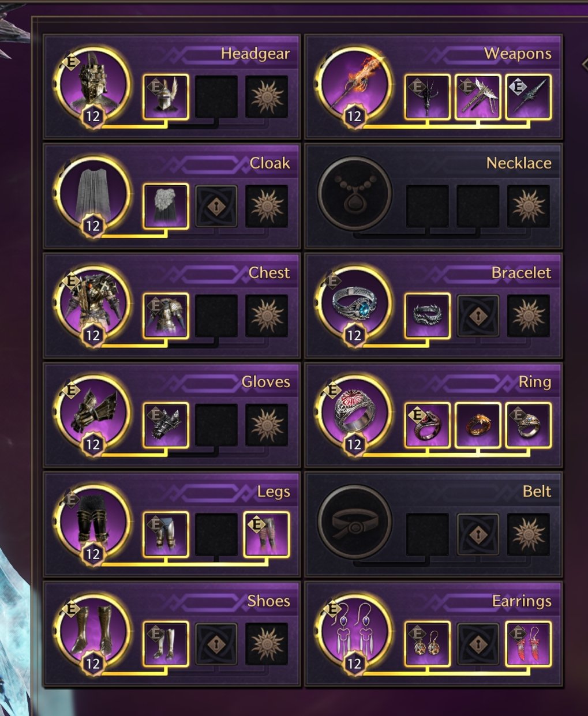This screenshot has height=716, width=588.
Task: Select the blue gem Bracelet icon
Action: click(x=354, y=303)
